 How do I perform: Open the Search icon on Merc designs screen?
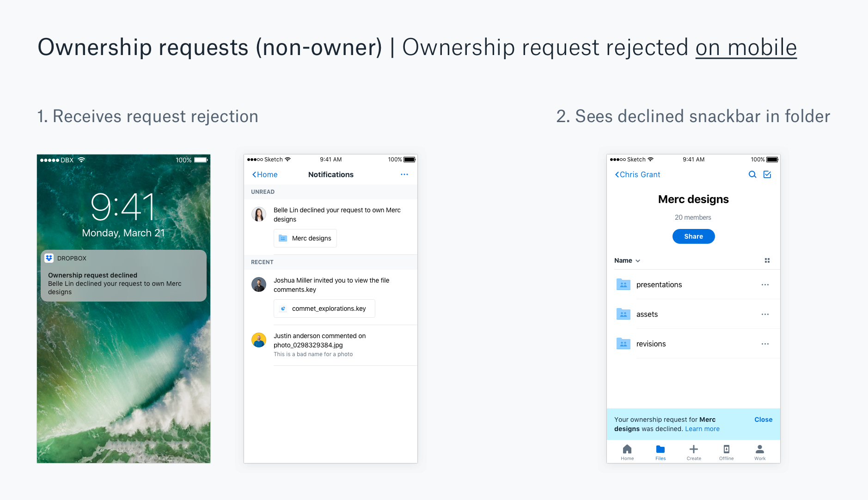pyautogui.click(x=752, y=174)
